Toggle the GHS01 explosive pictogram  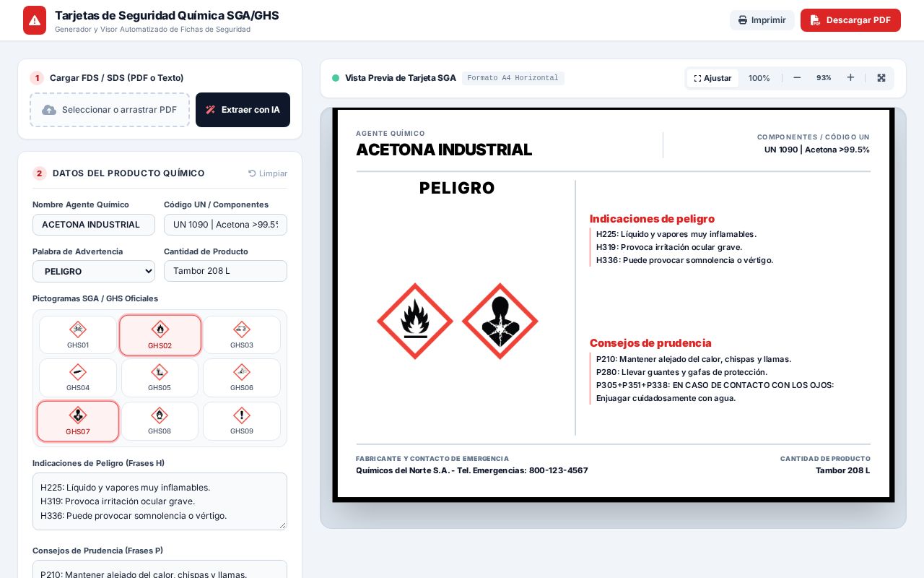tap(78, 335)
